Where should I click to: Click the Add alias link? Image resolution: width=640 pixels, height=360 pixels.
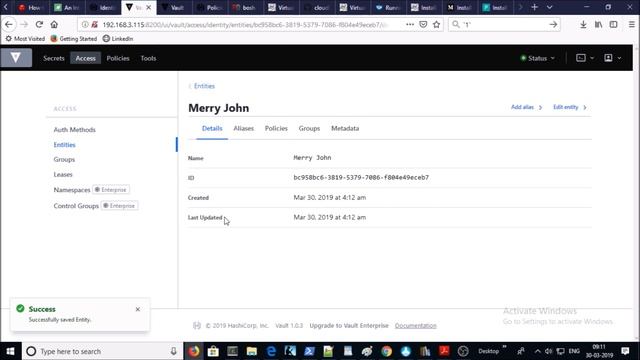pyautogui.click(x=526, y=107)
